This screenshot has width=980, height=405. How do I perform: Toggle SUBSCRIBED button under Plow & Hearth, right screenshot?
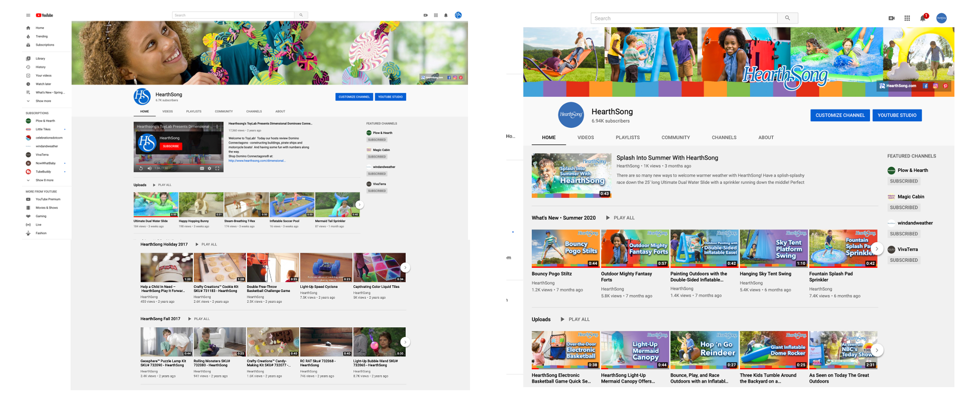(x=904, y=181)
